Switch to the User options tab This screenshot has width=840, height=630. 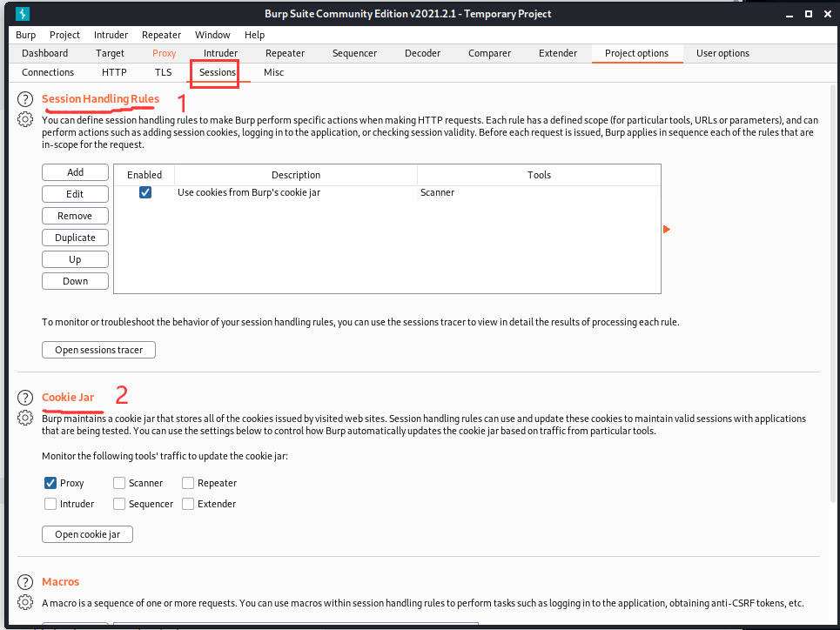722,53
